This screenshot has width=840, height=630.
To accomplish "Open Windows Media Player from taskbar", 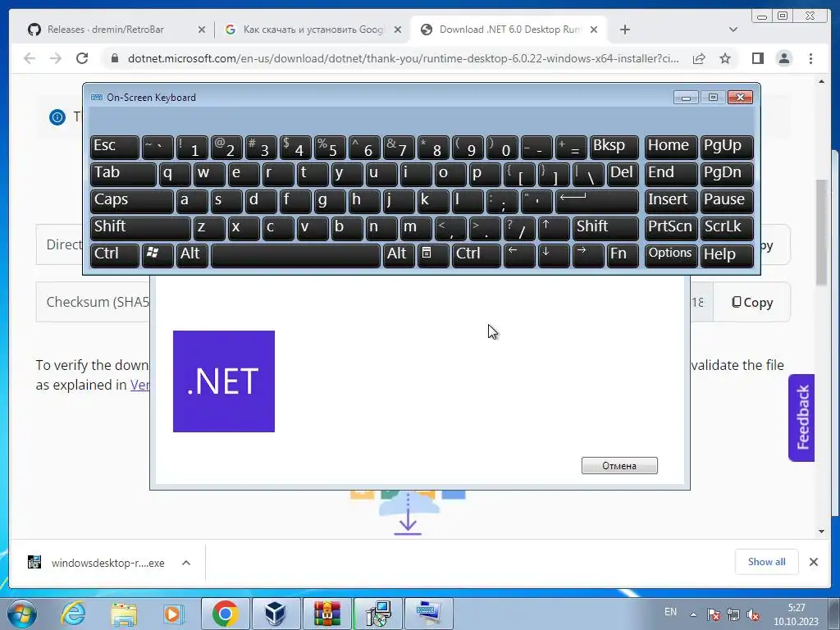I will pos(174,614).
